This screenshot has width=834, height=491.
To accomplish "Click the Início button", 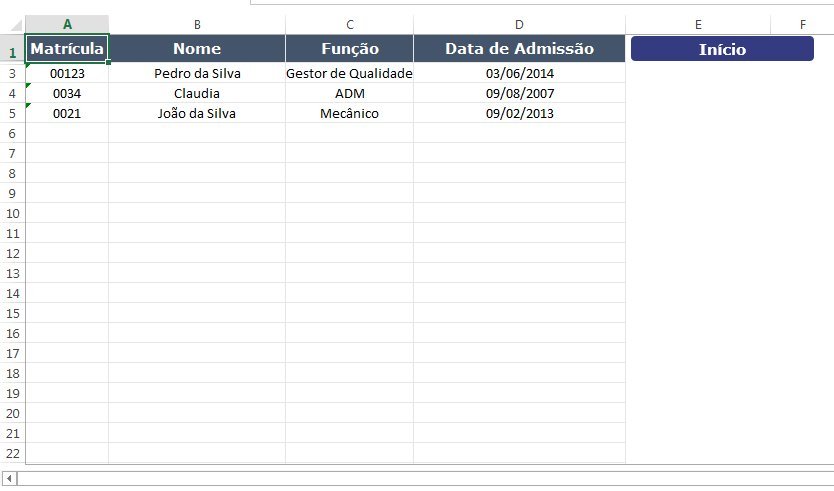I will point(722,49).
